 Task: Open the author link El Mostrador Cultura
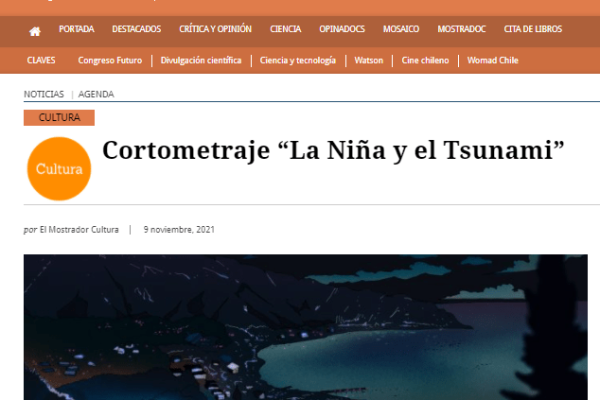point(79,230)
